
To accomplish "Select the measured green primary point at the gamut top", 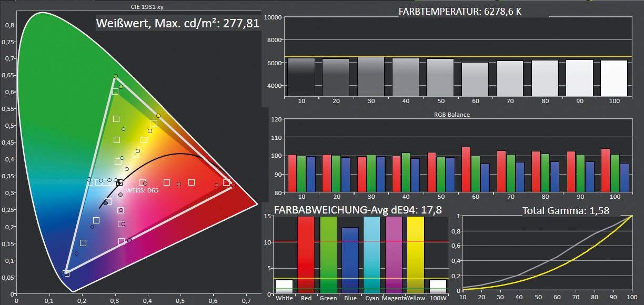I will coord(116,77).
